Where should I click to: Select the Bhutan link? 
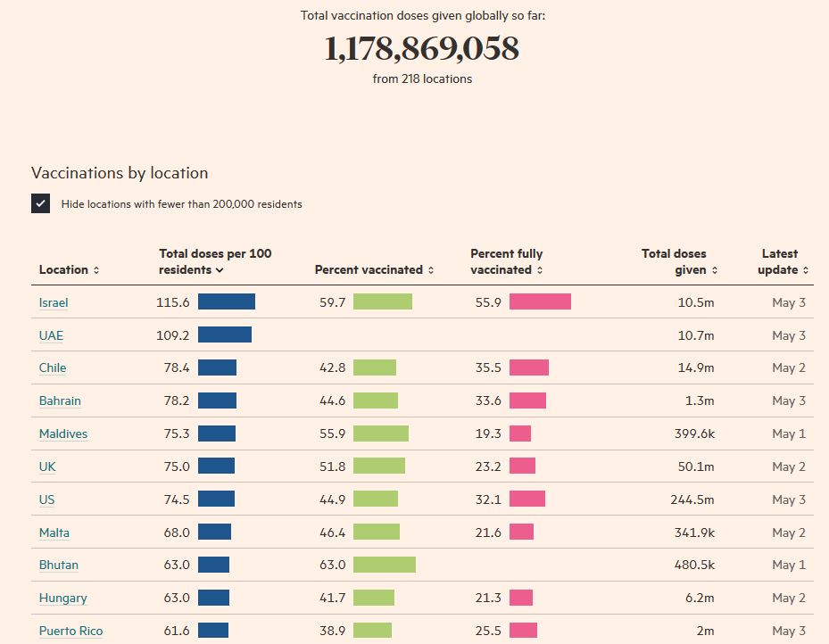[x=59, y=565]
